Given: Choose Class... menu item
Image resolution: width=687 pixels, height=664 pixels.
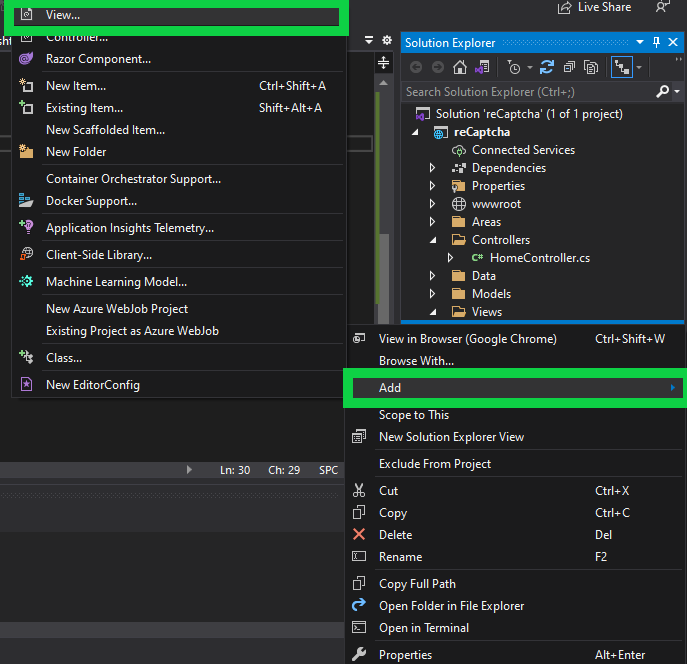Looking at the screenshot, I should (x=178, y=358).
